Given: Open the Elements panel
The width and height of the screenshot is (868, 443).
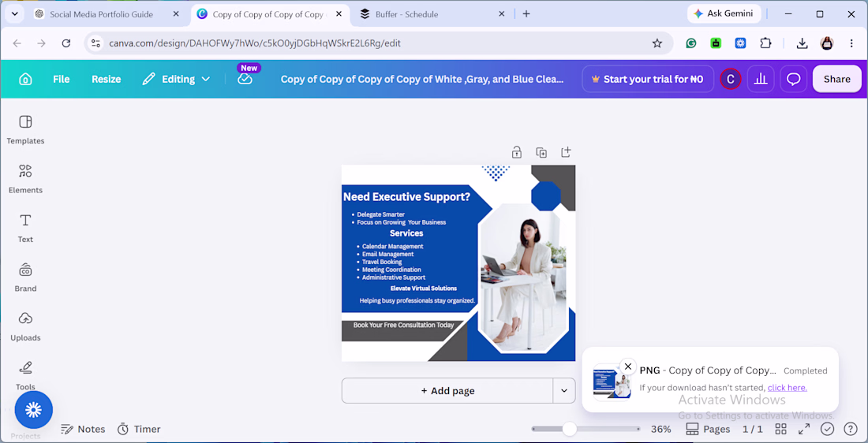Looking at the screenshot, I should click(25, 179).
